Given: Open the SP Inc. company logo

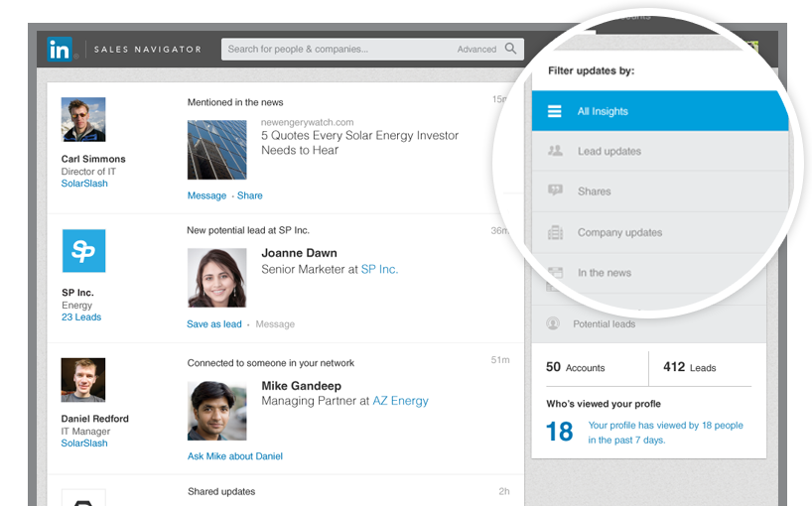Looking at the screenshot, I should point(84,251).
